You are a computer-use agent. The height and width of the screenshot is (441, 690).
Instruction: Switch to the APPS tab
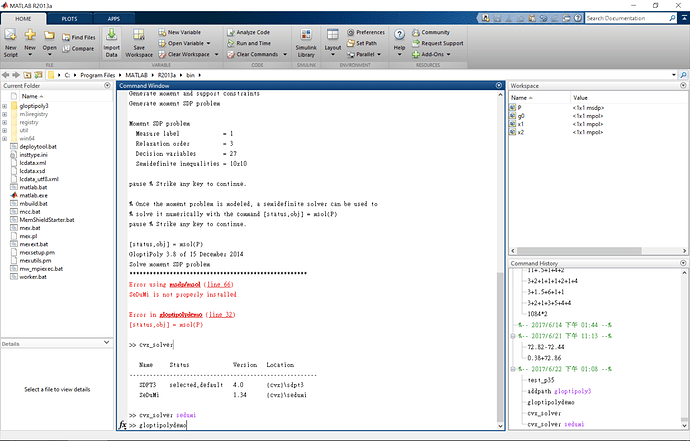click(114, 18)
